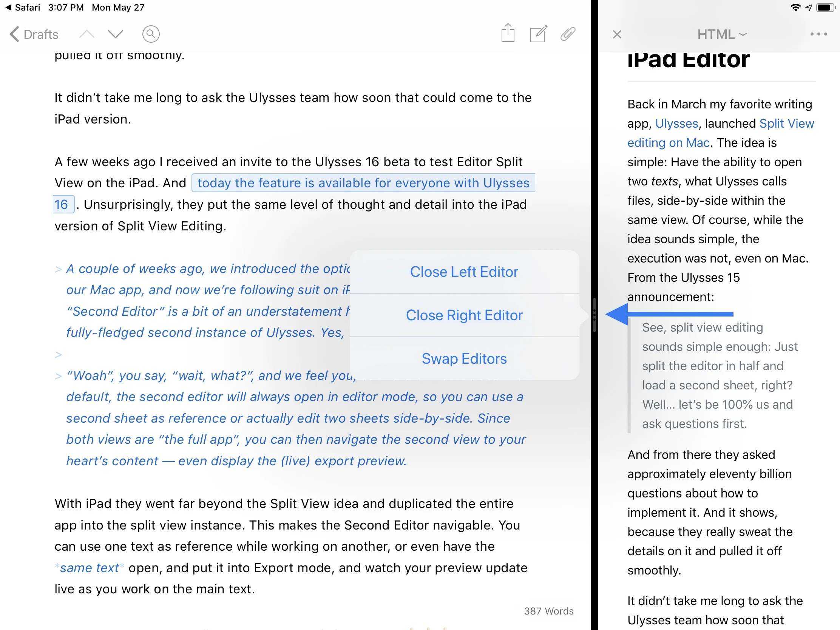Jump to previous sheet with up chevron
840x630 pixels.
(x=86, y=34)
